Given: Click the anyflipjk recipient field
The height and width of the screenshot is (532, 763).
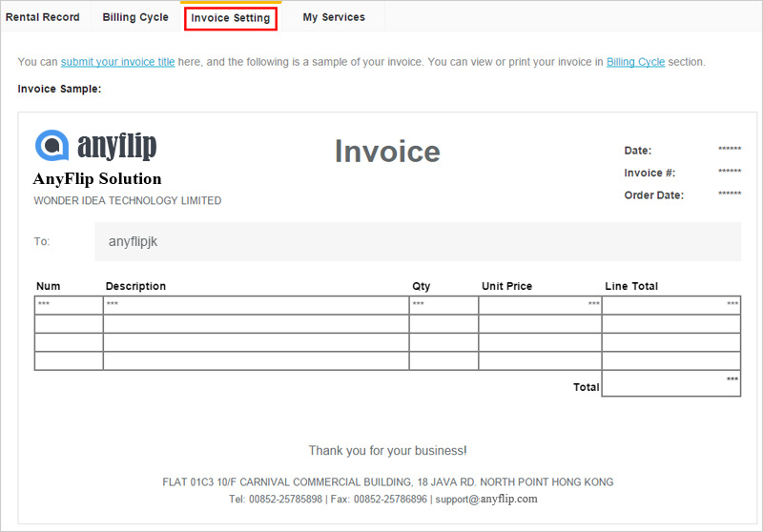Looking at the screenshot, I should [417, 242].
